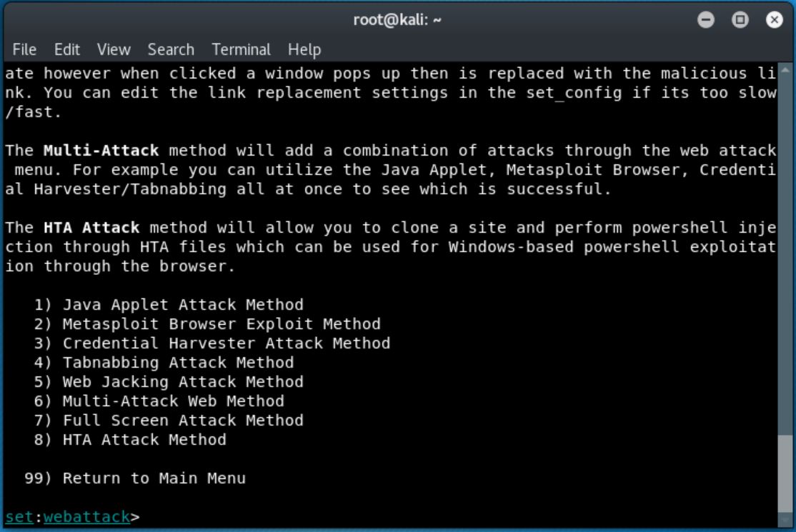This screenshot has height=532, width=796.
Task: Click the Java Applet Attack Method line
Action: point(169,305)
